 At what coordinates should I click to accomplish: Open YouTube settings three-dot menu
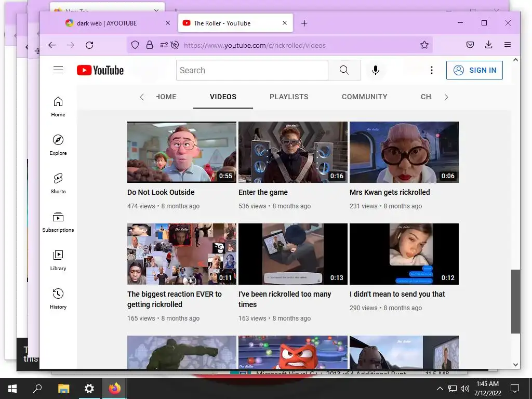click(x=432, y=70)
